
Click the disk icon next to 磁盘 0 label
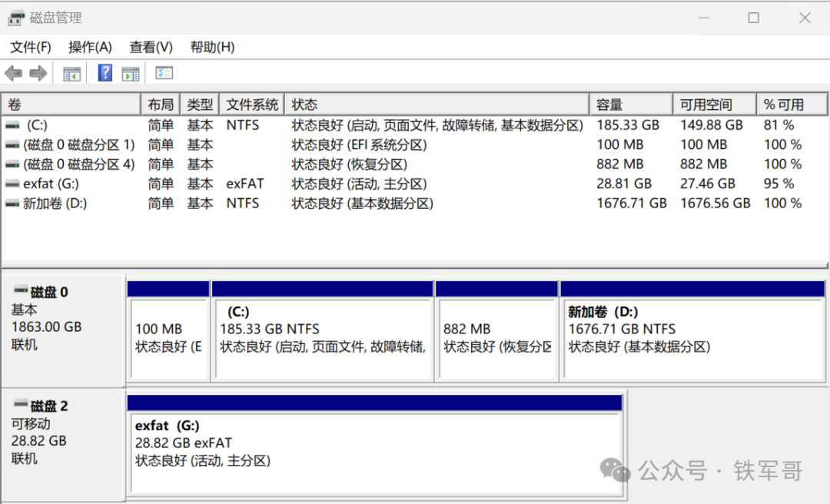[x=21, y=290]
